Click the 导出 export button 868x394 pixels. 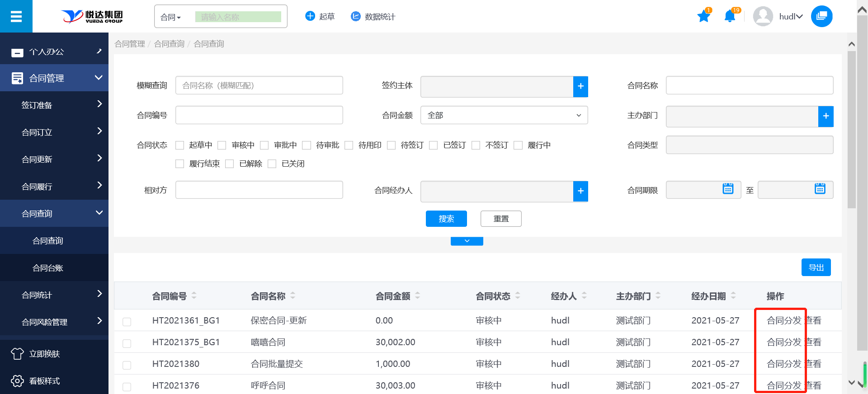tap(816, 267)
